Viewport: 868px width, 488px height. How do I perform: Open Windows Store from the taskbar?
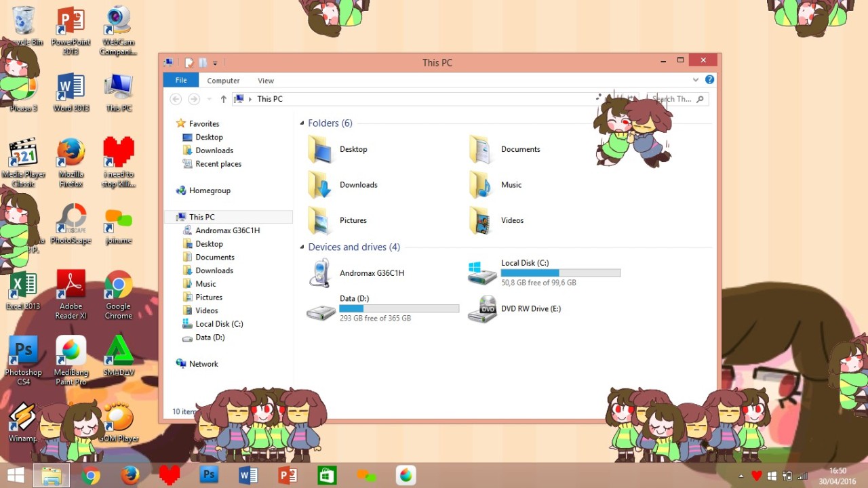pyautogui.click(x=327, y=476)
